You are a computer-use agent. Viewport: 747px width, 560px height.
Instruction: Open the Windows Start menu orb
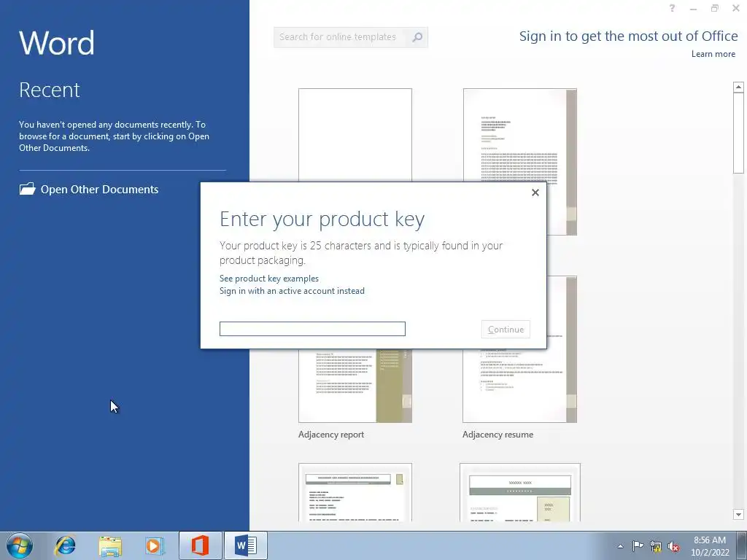point(20,545)
